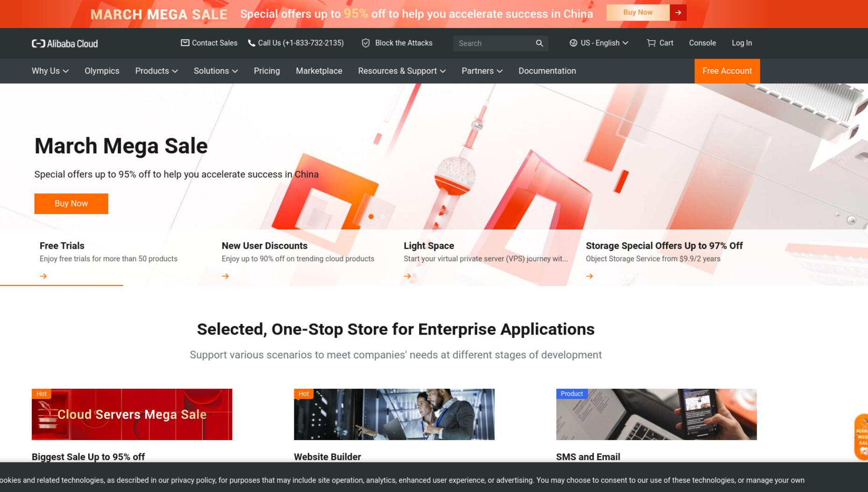868x492 pixels.
Task: Open the floating March Mega Sale side widget
Action: click(861, 437)
